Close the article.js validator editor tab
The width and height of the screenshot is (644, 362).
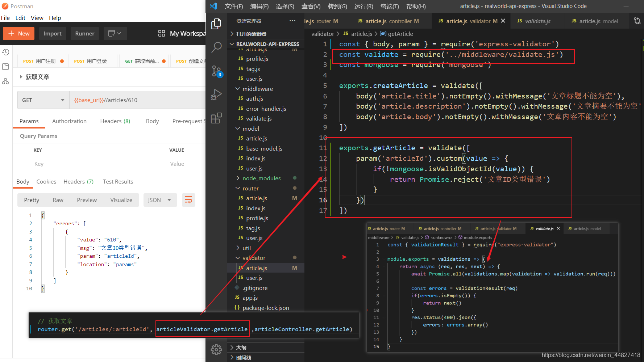pos(503,21)
